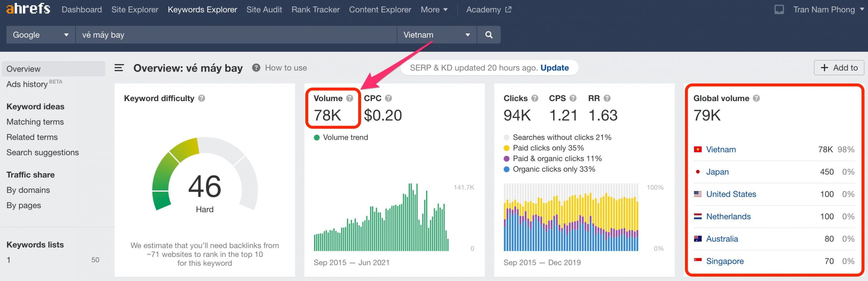Open Rank Tracker

coord(316,10)
